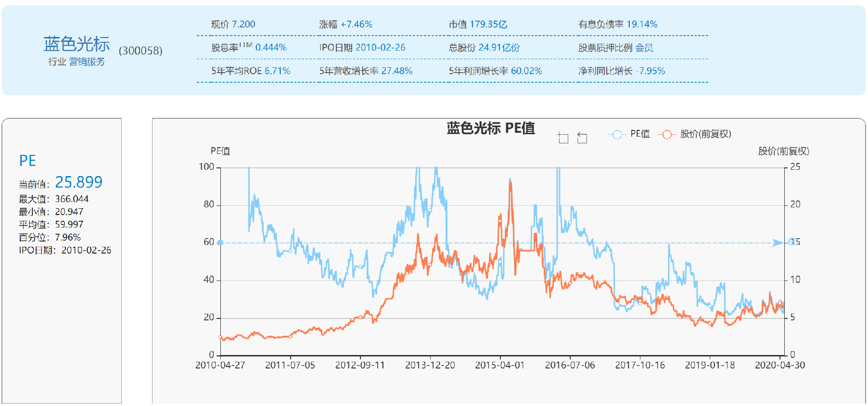Click the left panel IPO日期 2010-02-26 row
Viewport: 868px width, 406px height.
[x=65, y=251]
